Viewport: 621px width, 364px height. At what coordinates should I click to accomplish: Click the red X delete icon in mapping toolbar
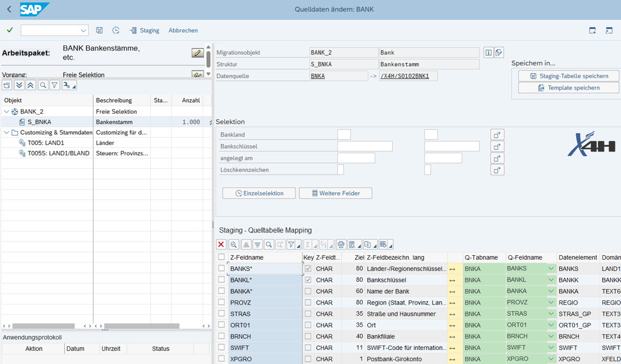tap(221, 244)
